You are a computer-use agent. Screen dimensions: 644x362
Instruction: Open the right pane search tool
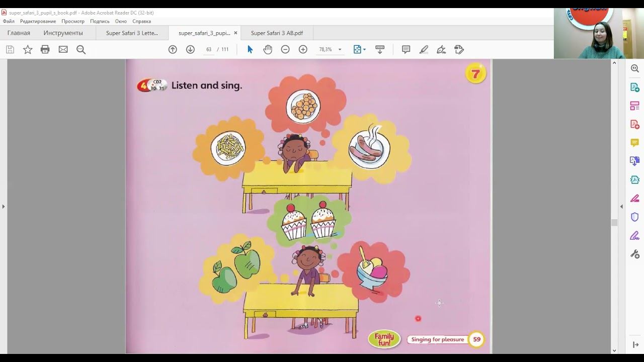click(x=635, y=68)
